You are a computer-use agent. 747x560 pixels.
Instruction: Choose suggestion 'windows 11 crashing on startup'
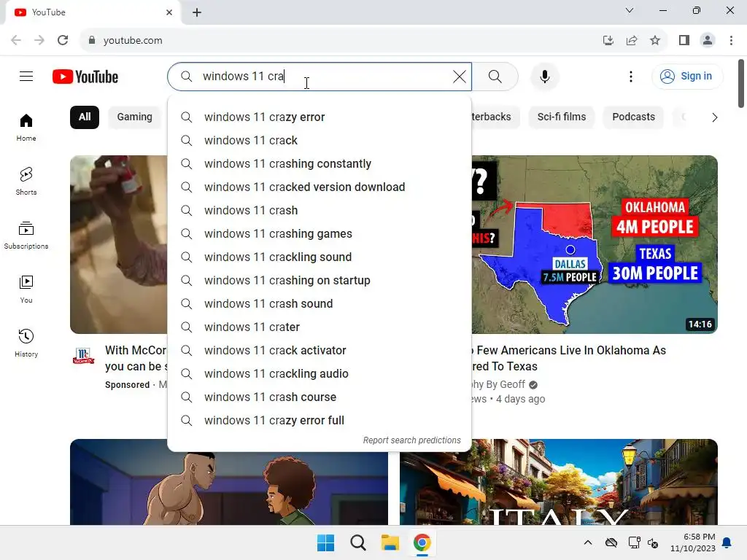320,281
